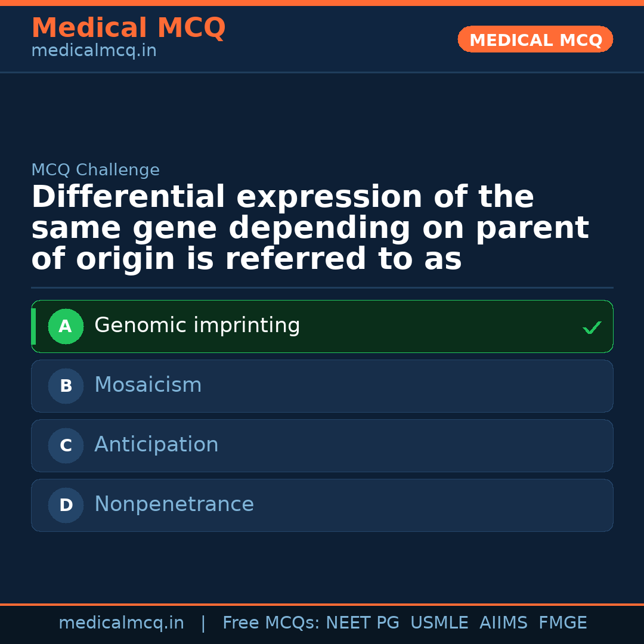Click the FMGE footer text
The image size is (644, 644).
point(563,623)
